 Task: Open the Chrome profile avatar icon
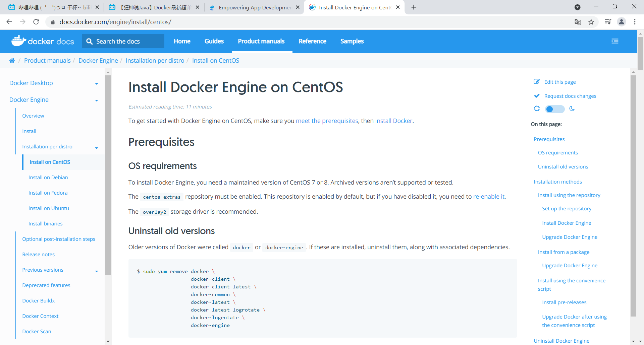622,22
